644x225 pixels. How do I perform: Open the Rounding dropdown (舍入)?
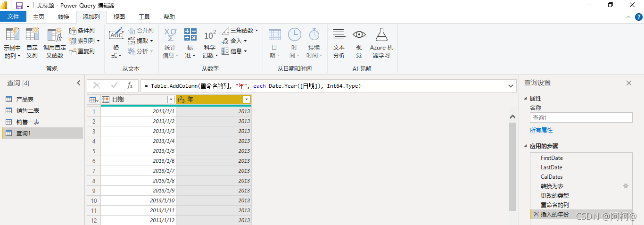point(234,41)
